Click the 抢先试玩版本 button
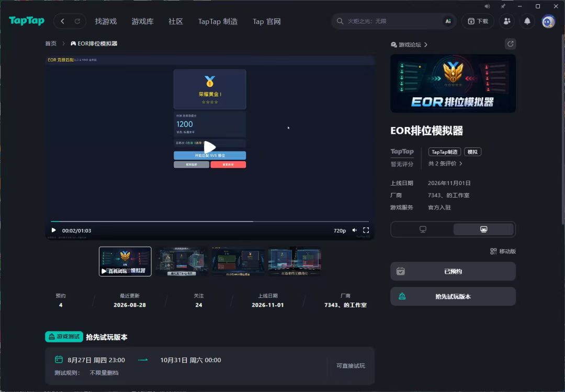The height and width of the screenshot is (392, 565). tap(453, 296)
